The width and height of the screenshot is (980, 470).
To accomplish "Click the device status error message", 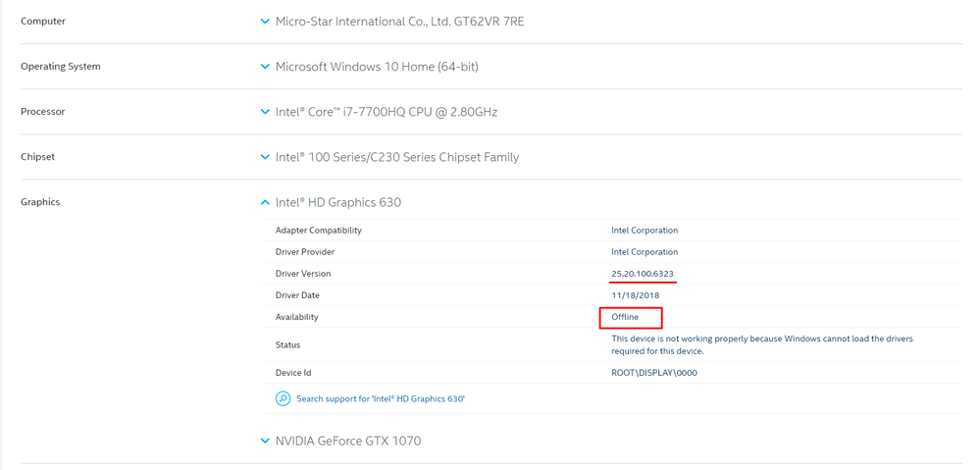I will (762, 344).
